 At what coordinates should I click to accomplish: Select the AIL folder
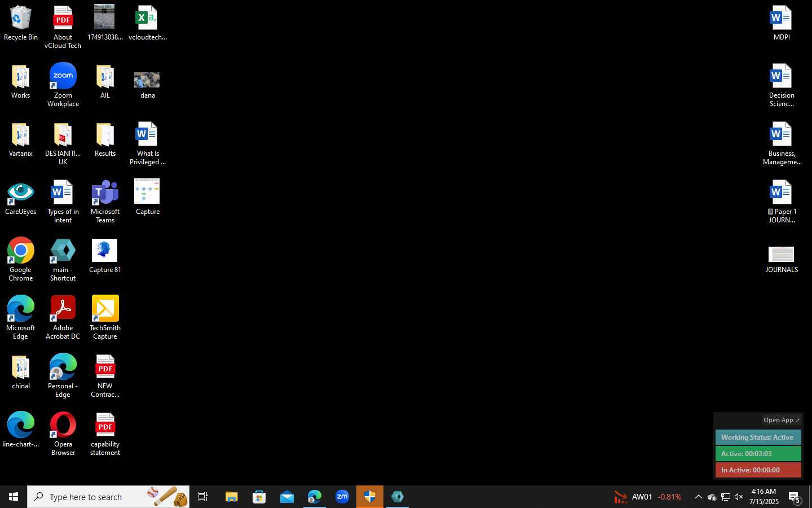(105, 82)
